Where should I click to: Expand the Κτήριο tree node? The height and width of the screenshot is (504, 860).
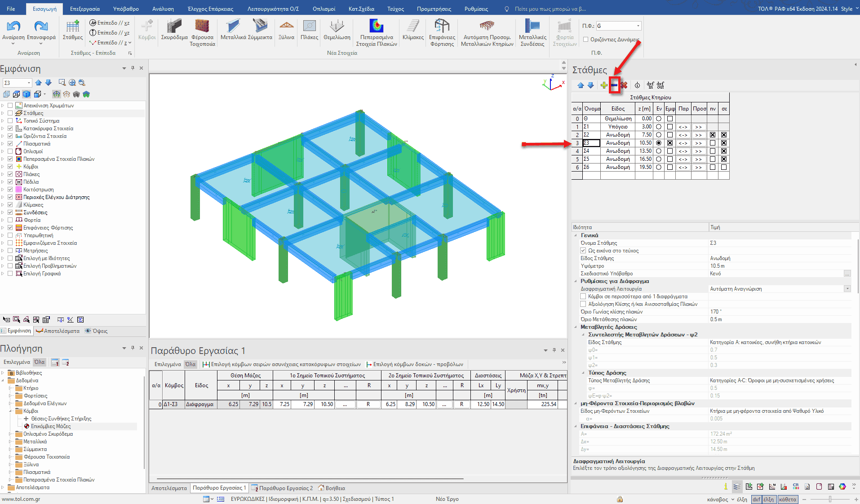[10, 388]
